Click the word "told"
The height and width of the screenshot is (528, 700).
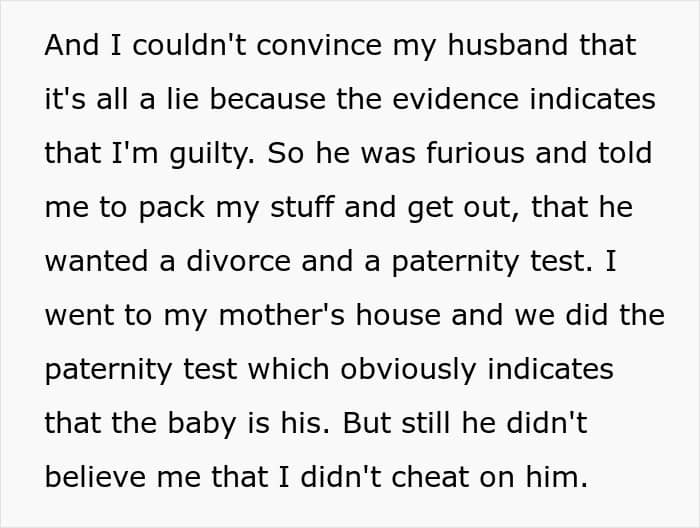pos(627,153)
